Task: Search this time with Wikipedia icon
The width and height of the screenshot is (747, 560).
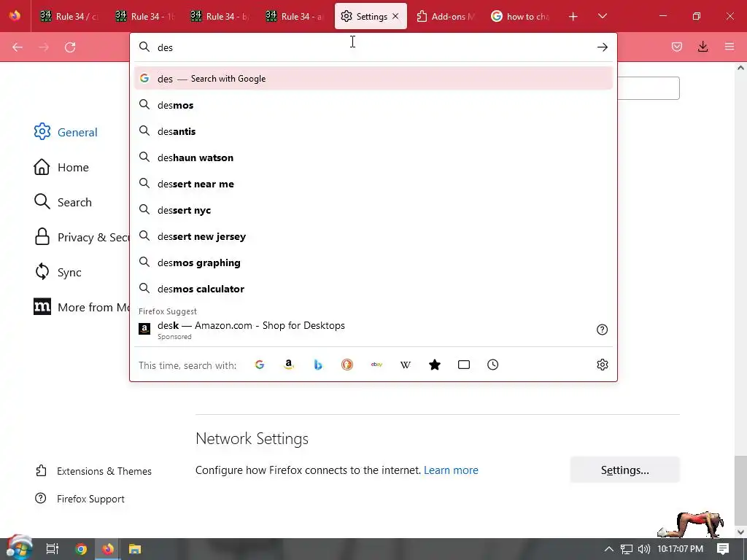Action: click(x=406, y=365)
